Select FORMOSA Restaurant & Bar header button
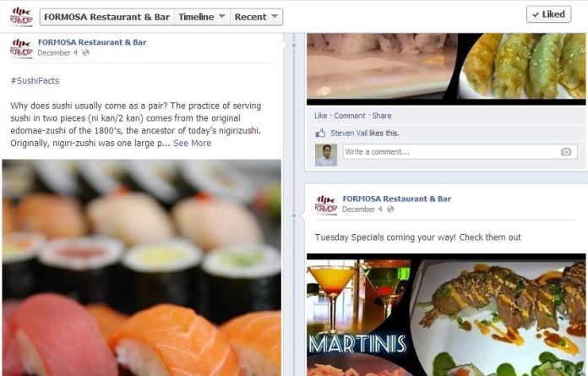The width and height of the screenshot is (588, 376). coord(107,17)
